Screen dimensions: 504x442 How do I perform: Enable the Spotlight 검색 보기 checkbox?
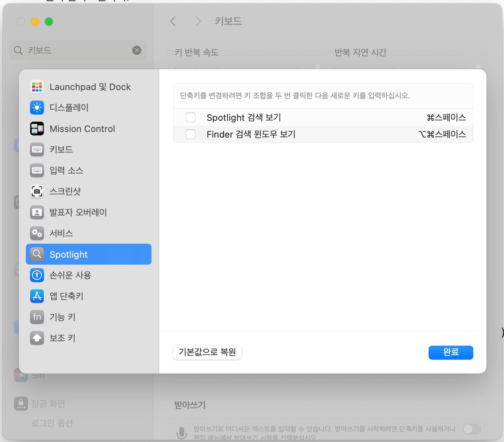191,117
